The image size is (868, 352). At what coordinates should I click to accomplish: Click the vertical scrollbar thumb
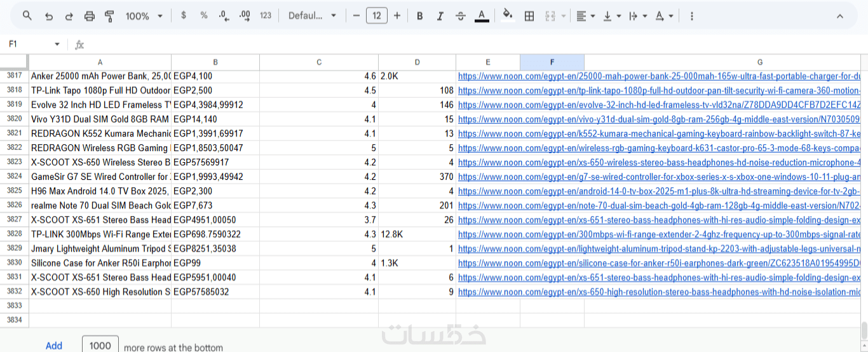point(864,330)
